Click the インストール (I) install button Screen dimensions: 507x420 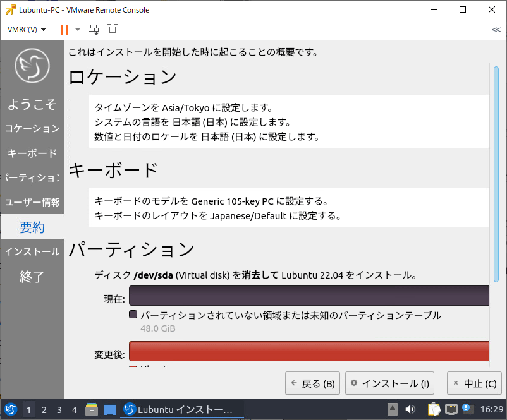389,383
